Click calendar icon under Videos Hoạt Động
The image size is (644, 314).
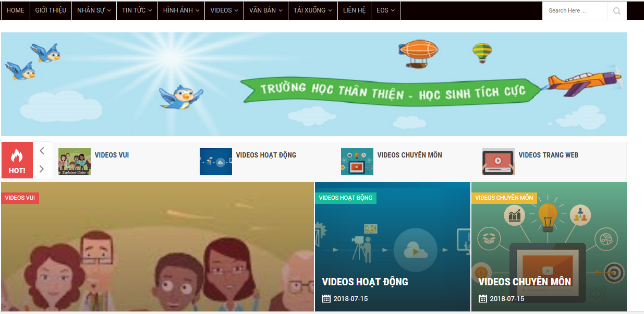tap(326, 298)
